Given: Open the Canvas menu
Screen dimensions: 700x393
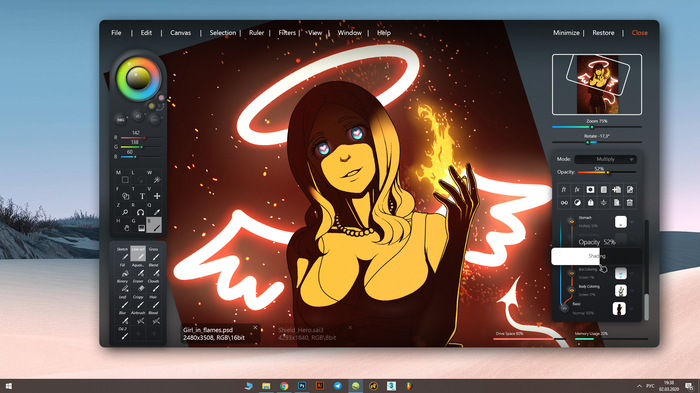Looking at the screenshot, I should [180, 33].
